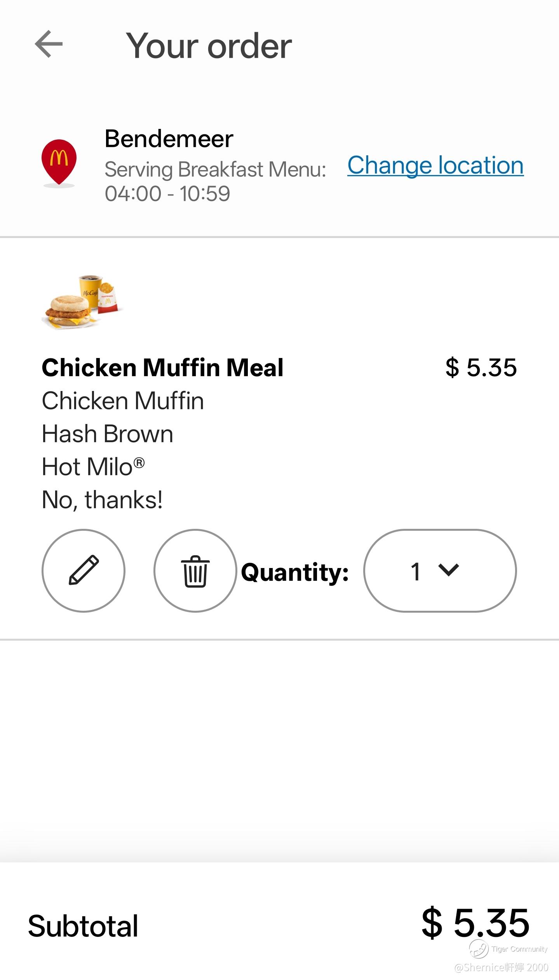Tap the meal's $ 5.35 item price
This screenshot has height=980, width=559.
[x=481, y=367]
